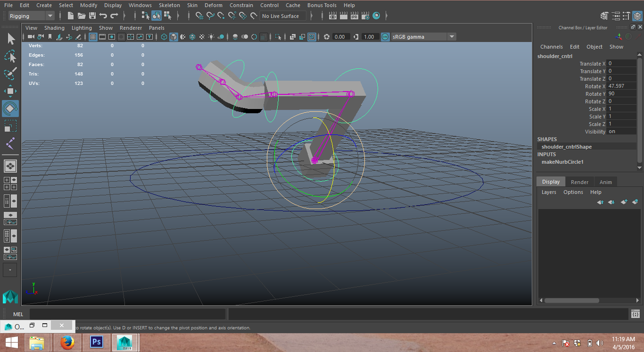Select by hierarchy mode icon

point(146,16)
